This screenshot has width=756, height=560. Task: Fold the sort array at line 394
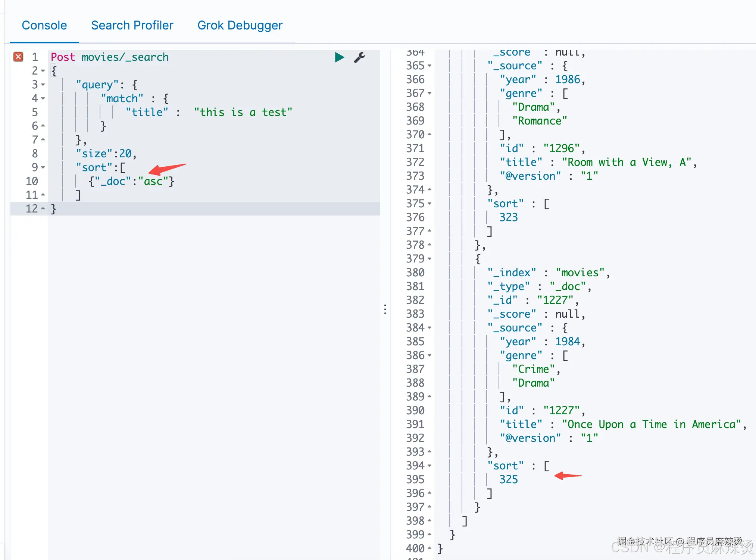[429, 466]
